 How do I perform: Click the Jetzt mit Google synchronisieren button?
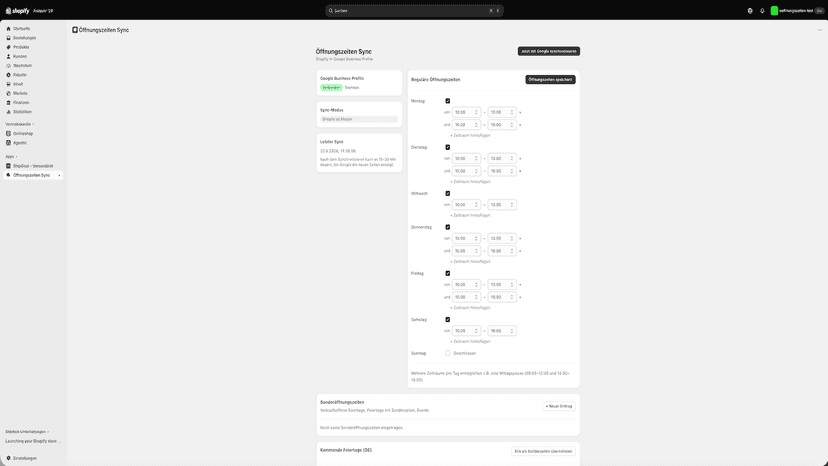click(549, 51)
